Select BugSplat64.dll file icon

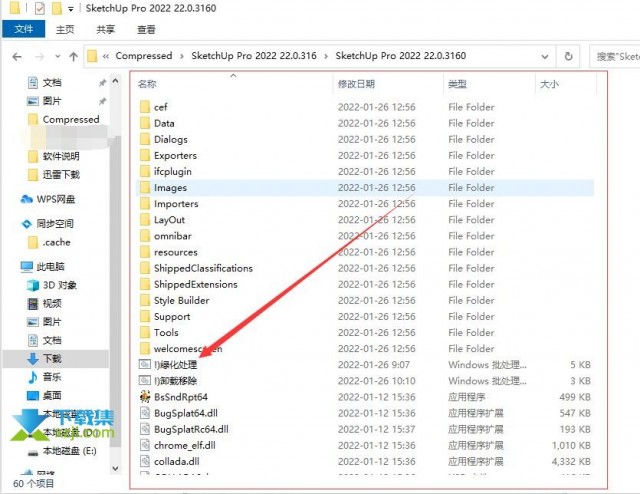click(x=145, y=413)
